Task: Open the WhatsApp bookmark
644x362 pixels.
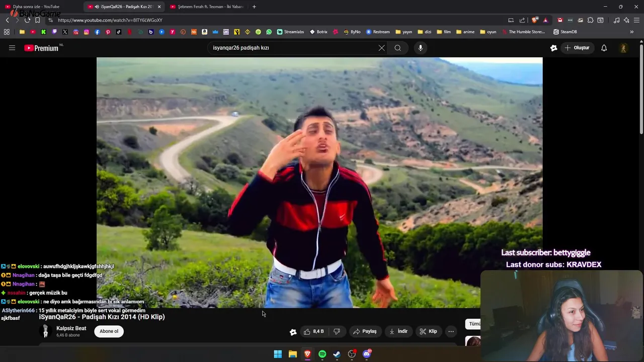Action: click(x=269, y=32)
